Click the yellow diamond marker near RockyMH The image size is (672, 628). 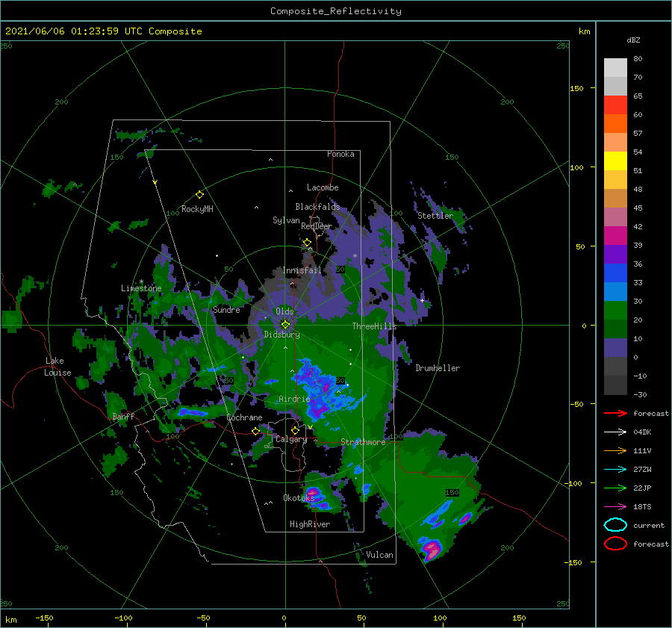click(x=199, y=195)
